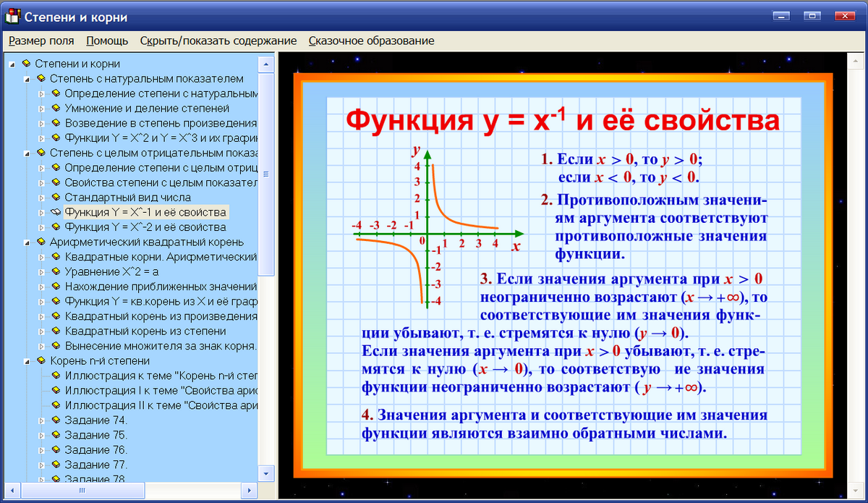Select the 'Задание 75.' tree item
The image size is (868, 503).
click(x=95, y=435)
